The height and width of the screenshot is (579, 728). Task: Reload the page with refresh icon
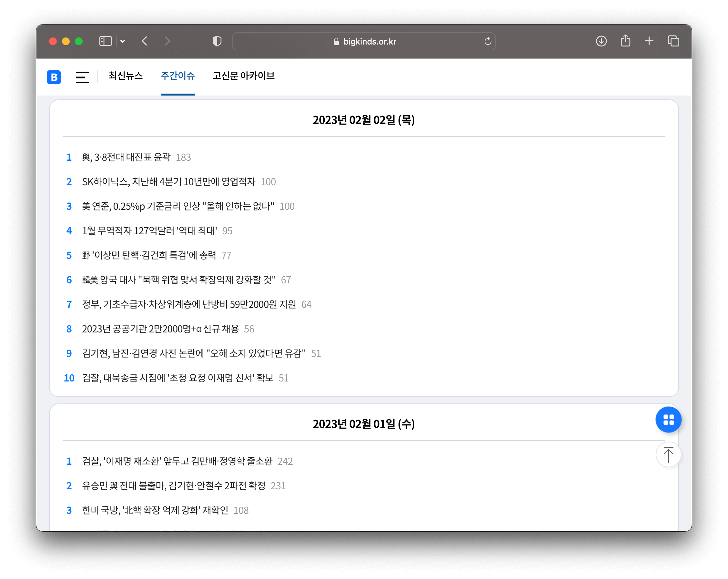tap(488, 41)
